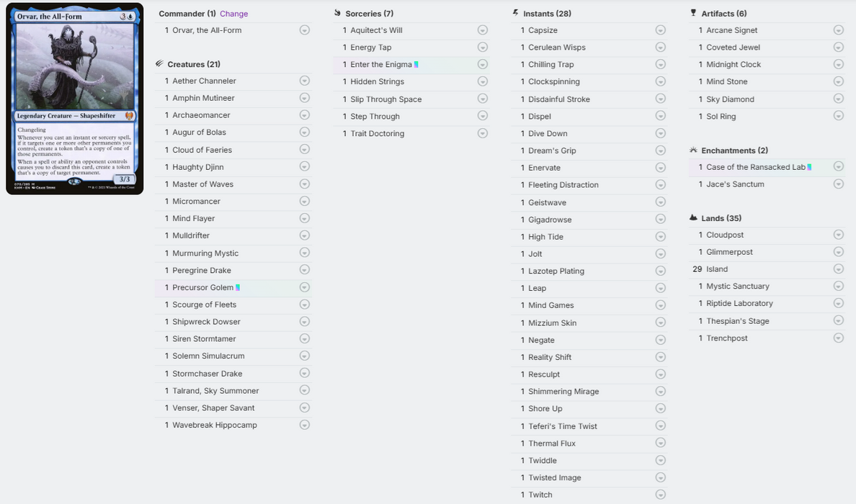856x504 pixels.
Task: Open options dropdown for Sol Ring
Action: (x=839, y=116)
